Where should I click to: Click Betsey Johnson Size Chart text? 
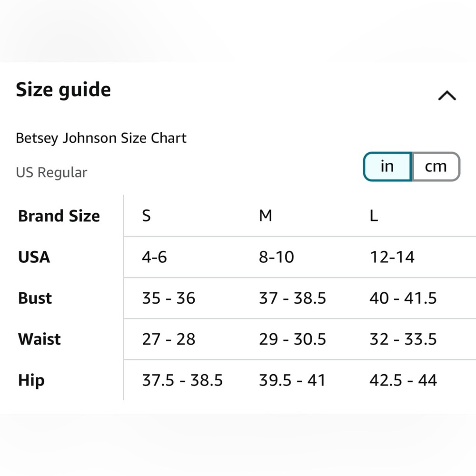click(x=101, y=138)
